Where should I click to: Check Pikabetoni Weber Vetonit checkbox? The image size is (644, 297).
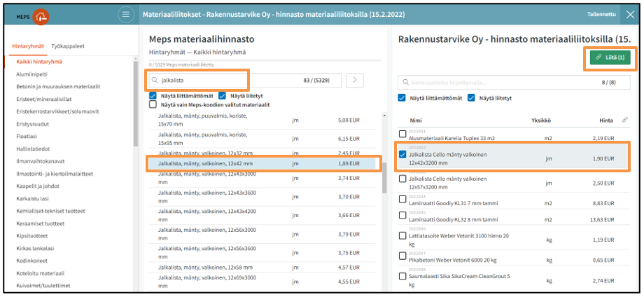click(402, 256)
